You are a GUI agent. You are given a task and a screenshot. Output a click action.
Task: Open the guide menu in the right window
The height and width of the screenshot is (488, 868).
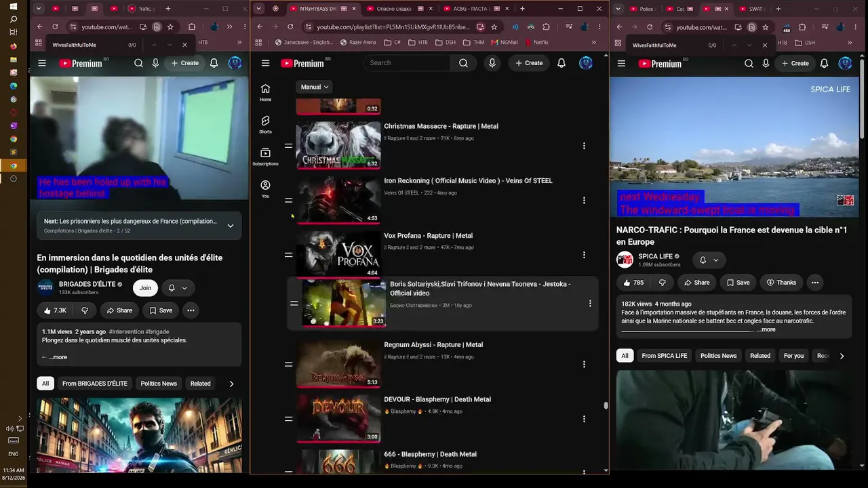pos(621,63)
